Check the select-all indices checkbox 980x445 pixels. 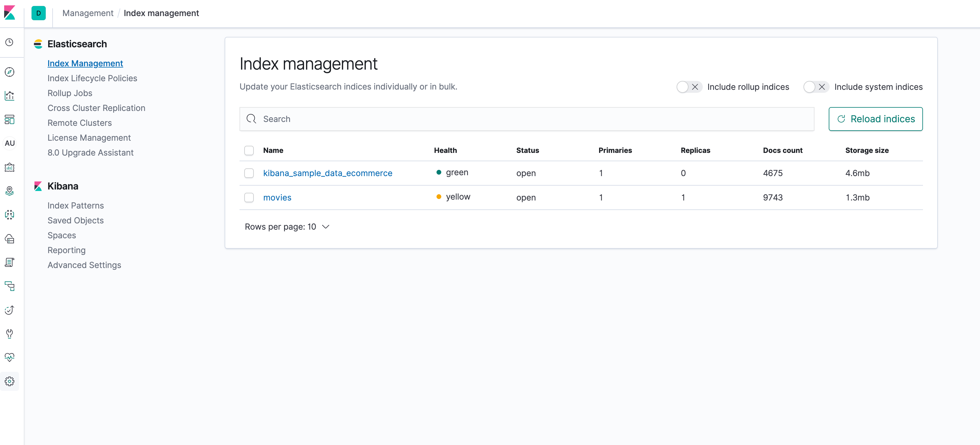coord(249,151)
